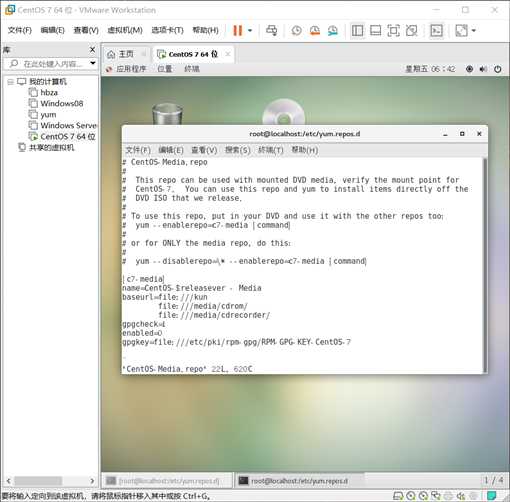The width and height of the screenshot is (510, 502).
Task: Open the DVD disc desktop icon
Action: (284, 113)
